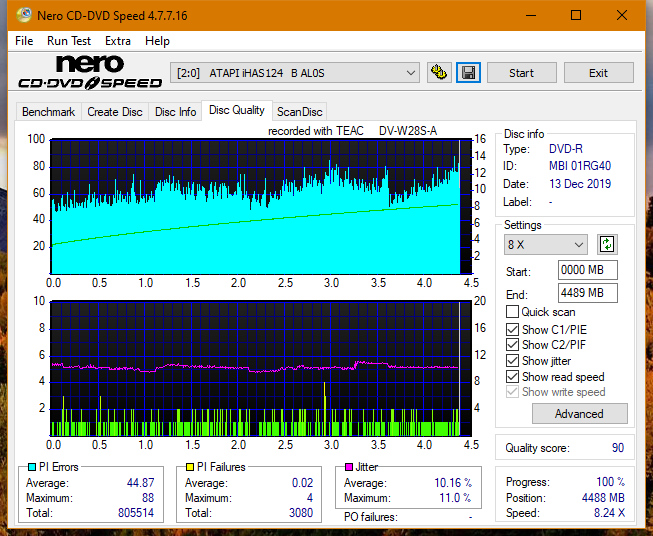Click the refresh speed settings icon
The image size is (653, 536).
coord(607,244)
